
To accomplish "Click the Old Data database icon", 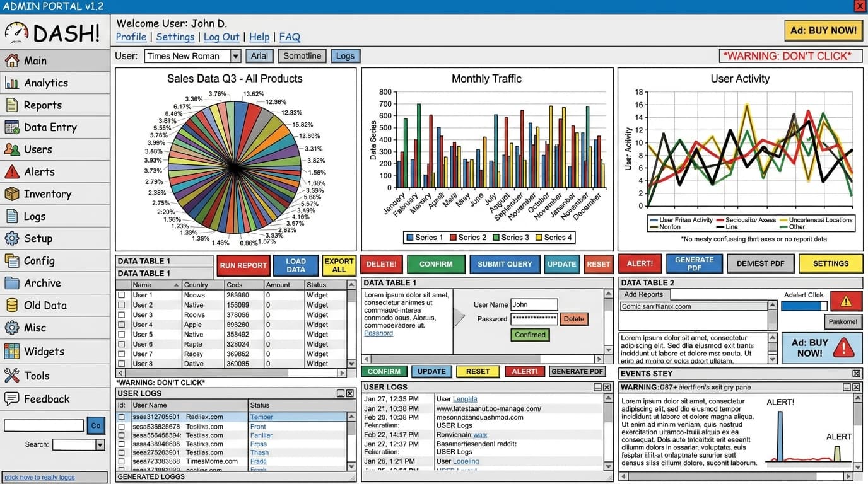I will coord(11,305).
